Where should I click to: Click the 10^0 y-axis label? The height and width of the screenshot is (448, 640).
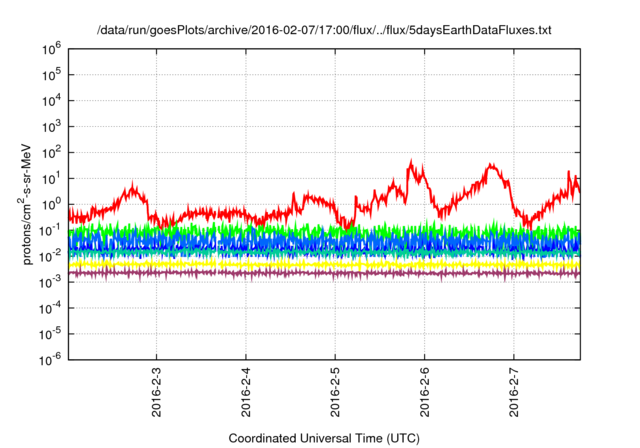pos(51,204)
